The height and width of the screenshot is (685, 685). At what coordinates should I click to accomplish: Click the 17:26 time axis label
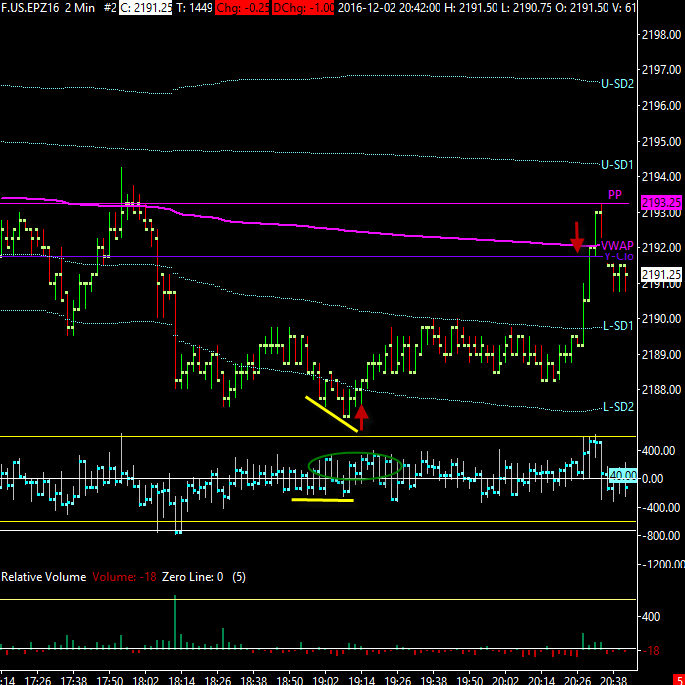(37, 680)
